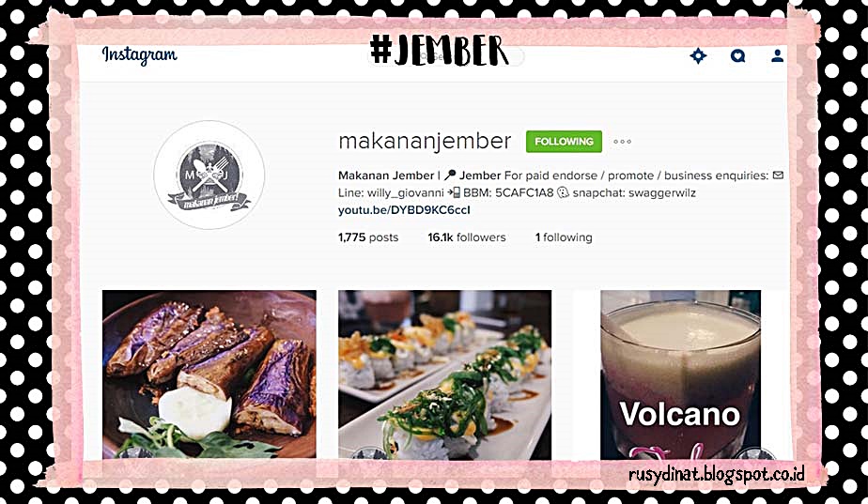Open the Volcano drink photo
The width and height of the screenshot is (868, 504).
[680, 374]
